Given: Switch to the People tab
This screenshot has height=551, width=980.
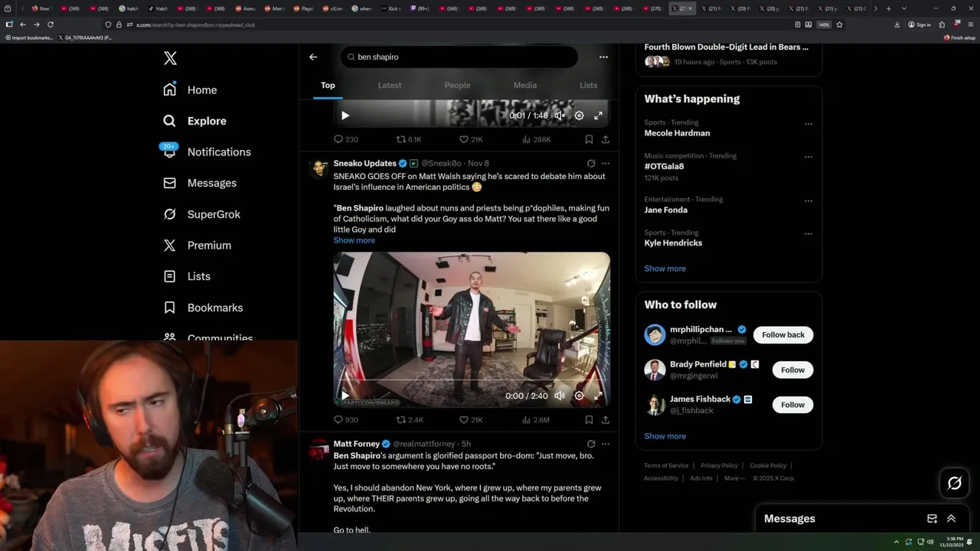Looking at the screenshot, I should (x=457, y=85).
